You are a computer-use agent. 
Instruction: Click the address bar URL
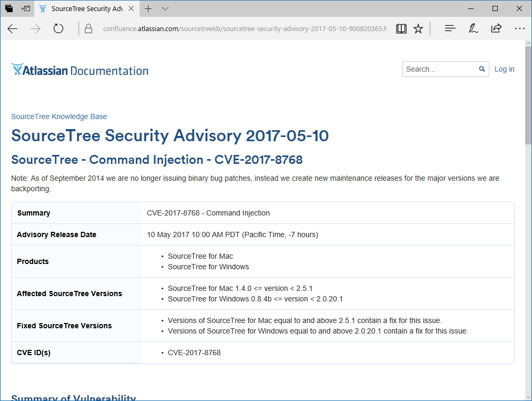pyautogui.click(x=245, y=29)
